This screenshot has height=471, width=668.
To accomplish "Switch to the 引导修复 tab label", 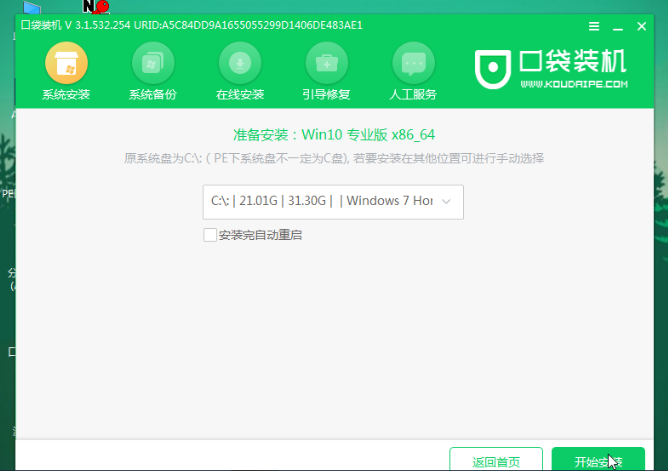I will point(326,95).
